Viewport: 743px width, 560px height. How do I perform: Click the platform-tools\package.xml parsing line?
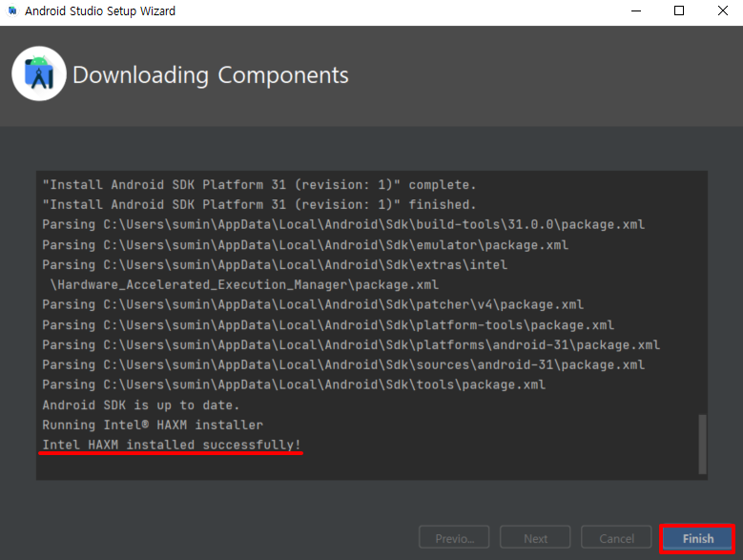[328, 324]
